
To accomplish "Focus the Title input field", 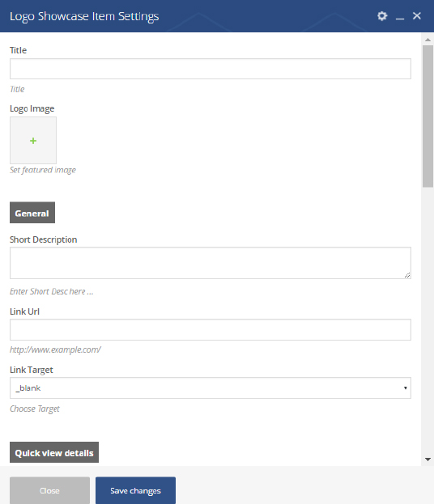I will (x=211, y=69).
